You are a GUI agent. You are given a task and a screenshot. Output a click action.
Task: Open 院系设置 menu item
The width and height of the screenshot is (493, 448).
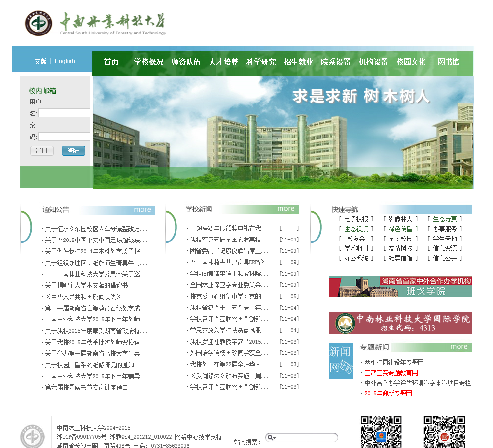coord(336,62)
